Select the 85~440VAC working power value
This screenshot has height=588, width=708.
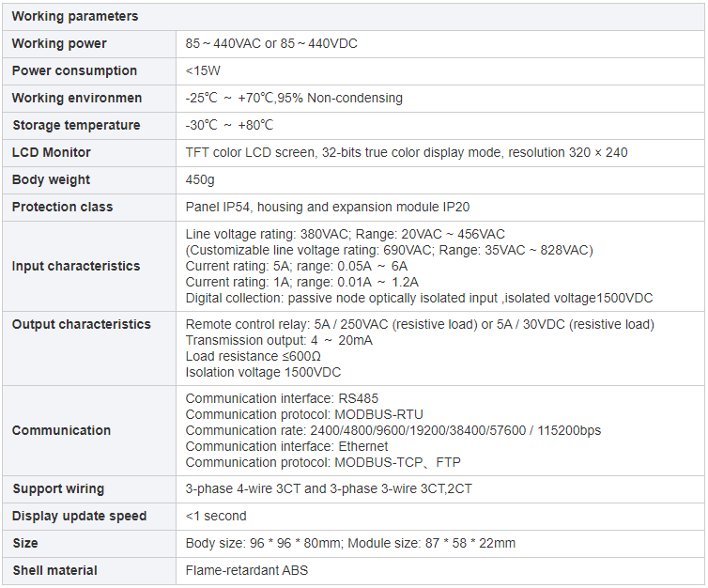[271, 43]
